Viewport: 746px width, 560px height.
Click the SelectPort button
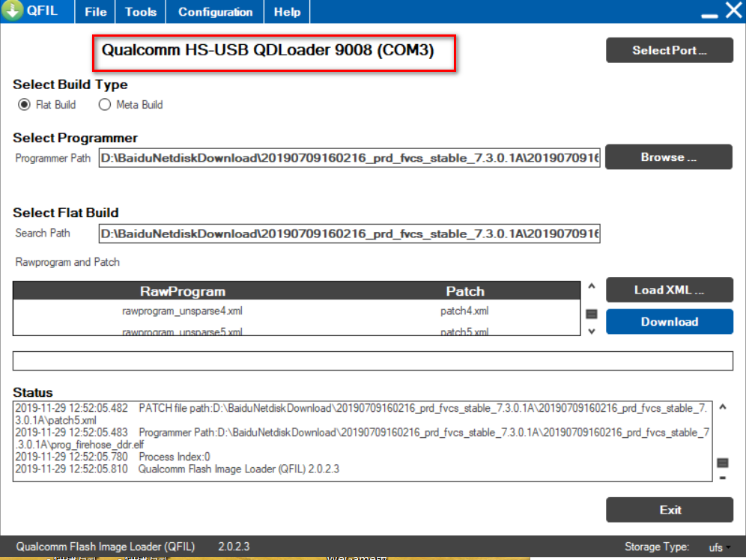pyautogui.click(x=669, y=50)
